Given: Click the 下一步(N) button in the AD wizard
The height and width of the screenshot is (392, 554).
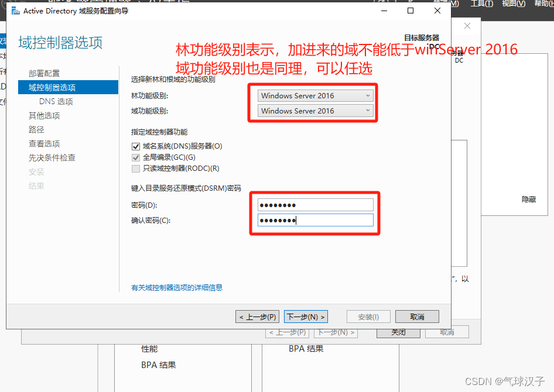Looking at the screenshot, I should (x=306, y=317).
